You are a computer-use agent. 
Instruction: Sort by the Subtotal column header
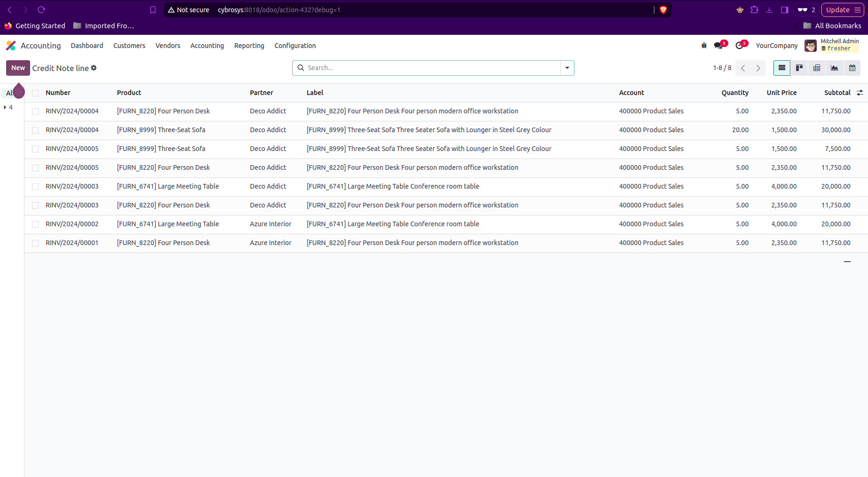(837, 93)
